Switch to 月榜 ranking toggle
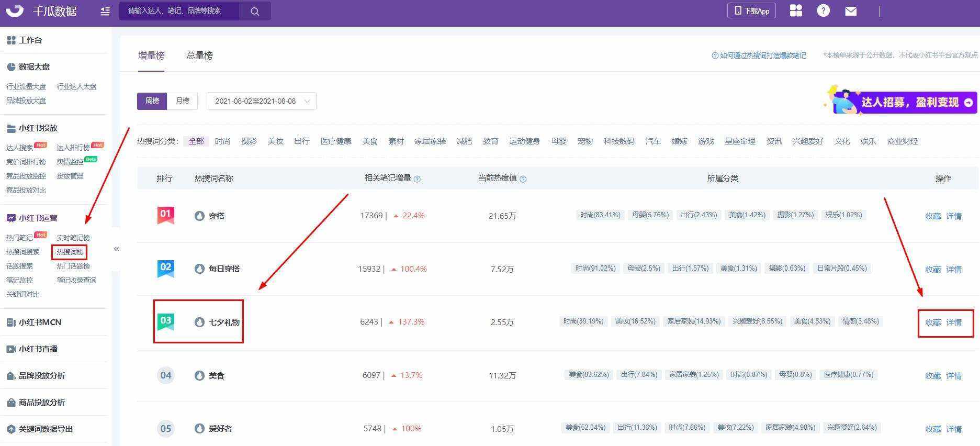980x446 pixels. (183, 101)
